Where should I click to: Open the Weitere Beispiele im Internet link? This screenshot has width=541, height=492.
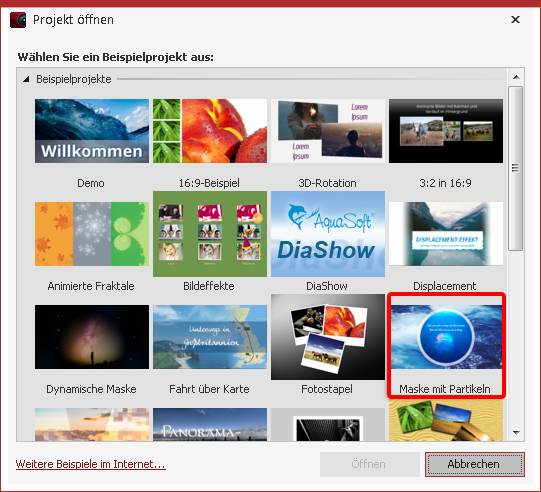pos(90,464)
